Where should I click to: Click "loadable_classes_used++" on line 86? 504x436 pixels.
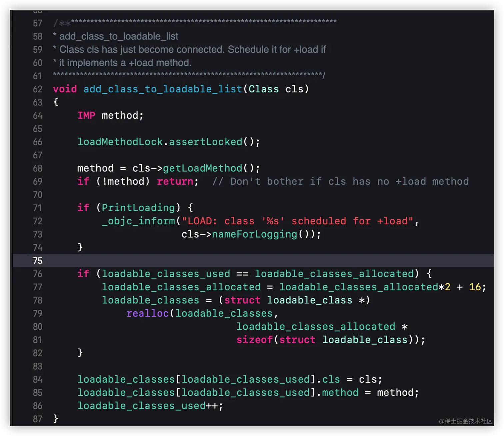(148, 406)
